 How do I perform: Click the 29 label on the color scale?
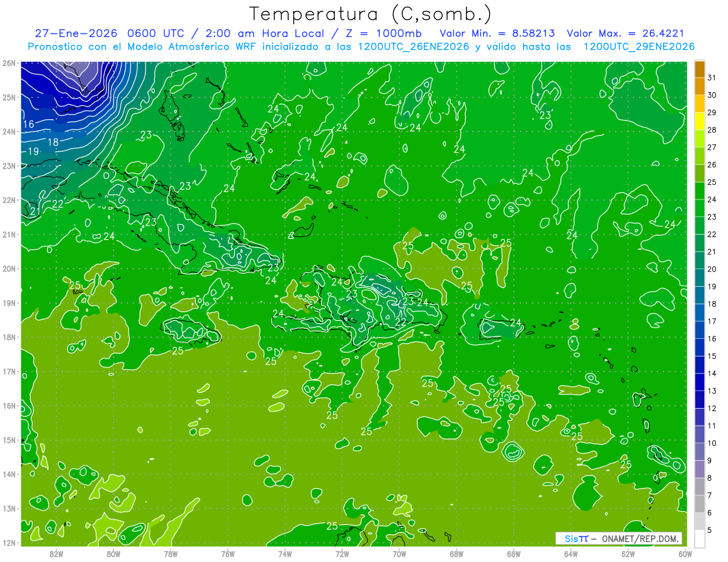[x=712, y=113]
